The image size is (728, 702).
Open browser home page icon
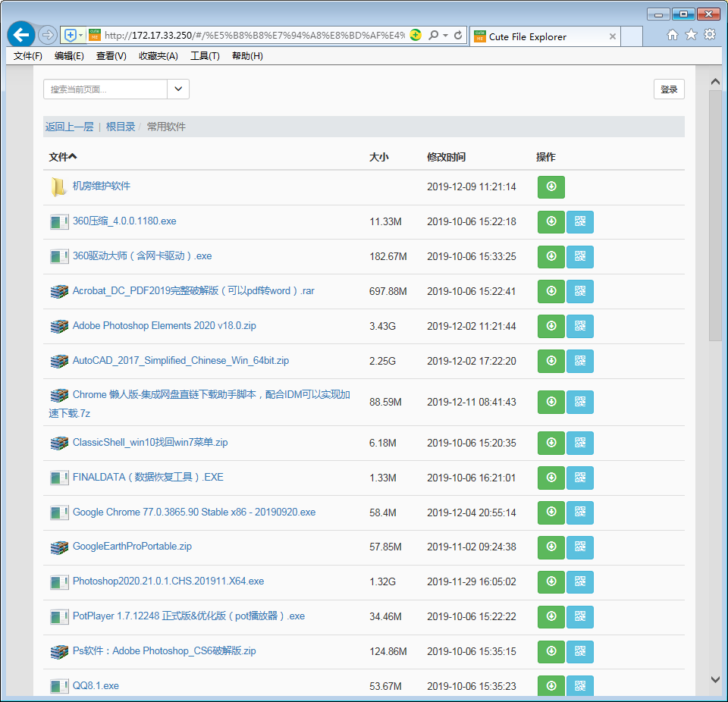(x=672, y=35)
